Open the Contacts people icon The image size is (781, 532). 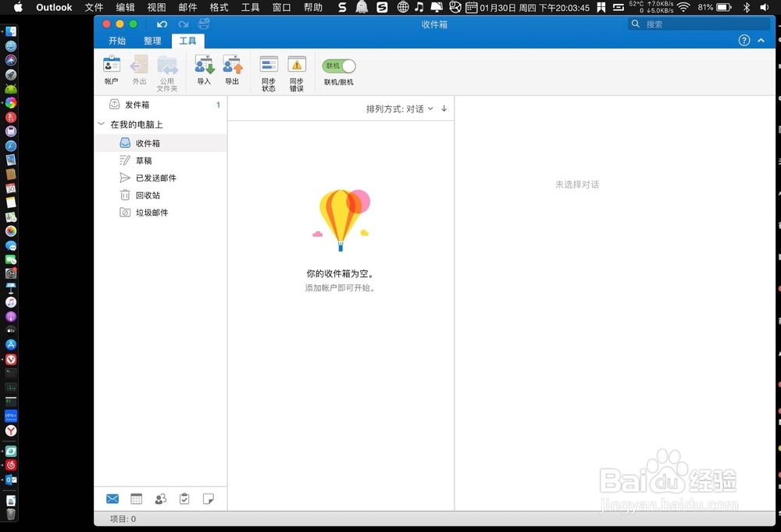coord(160,498)
